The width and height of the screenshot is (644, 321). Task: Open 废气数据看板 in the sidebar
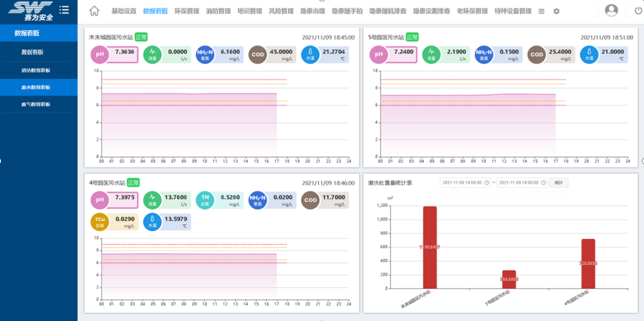click(35, 105)
